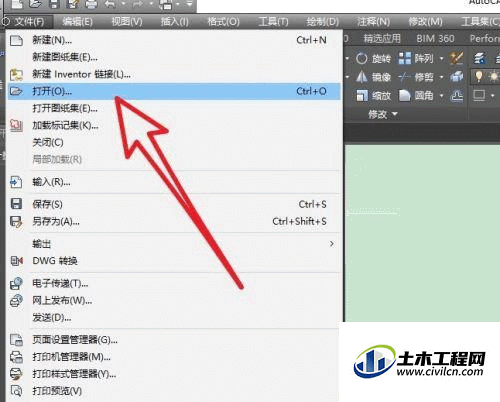Click the light bulb layer icon
500x402 pixels.
tap(479, 77)
